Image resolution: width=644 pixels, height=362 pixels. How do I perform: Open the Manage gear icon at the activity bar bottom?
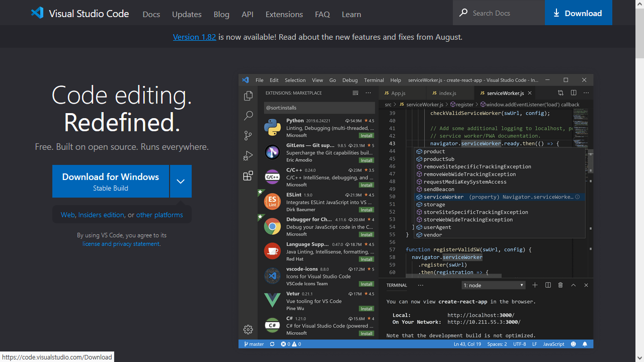click(x=248, y=330)
